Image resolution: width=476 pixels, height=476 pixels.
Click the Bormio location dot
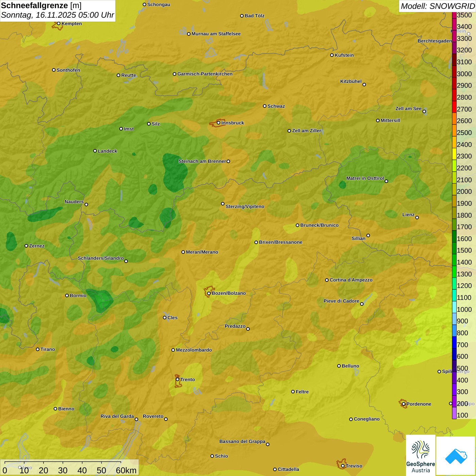(x=67, y=295)
